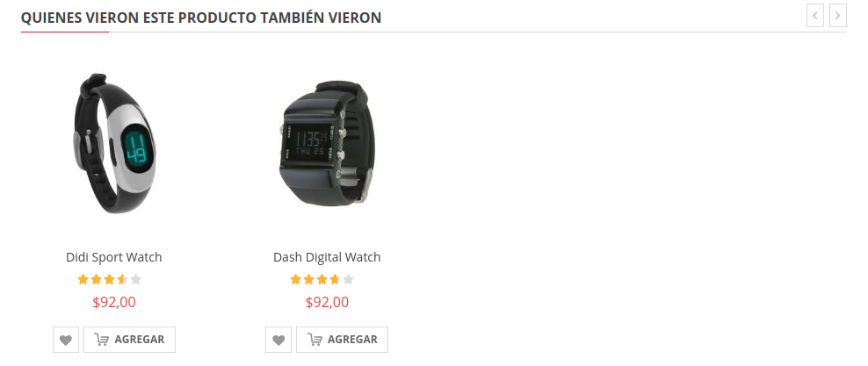The width and height of the screenshot is (868, 366).
Task: Click half-filled fourth star under Didi Sport Watch
Action: [x=122, y=279]
